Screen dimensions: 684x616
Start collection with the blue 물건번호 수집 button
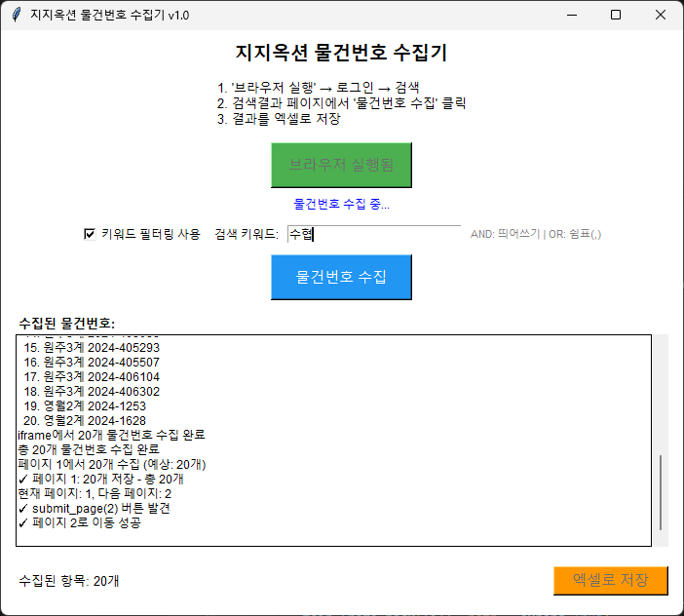pos(341,277)
